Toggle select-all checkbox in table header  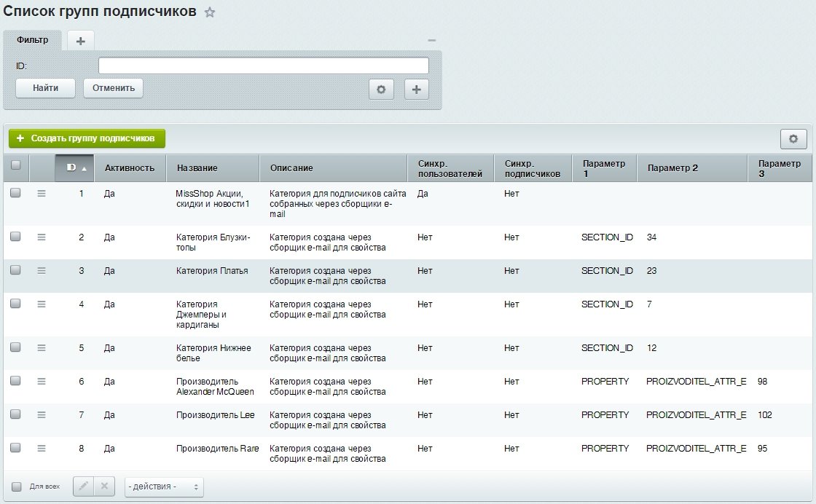pos(15,165)
